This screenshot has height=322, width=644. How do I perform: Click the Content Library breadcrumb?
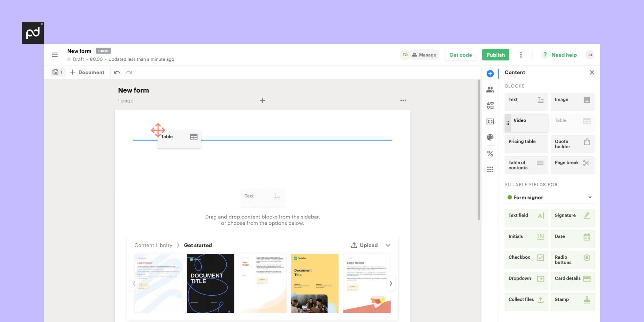(x=153, y=245)
